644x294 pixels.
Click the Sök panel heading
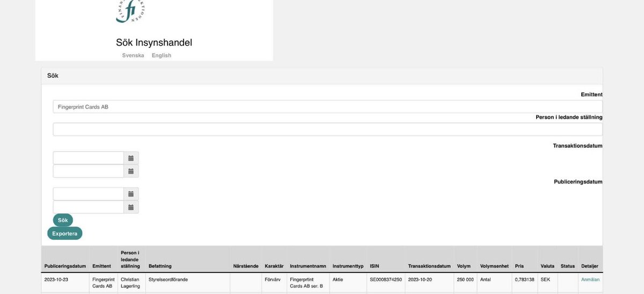pyautogui.click(x=53, y=76)
